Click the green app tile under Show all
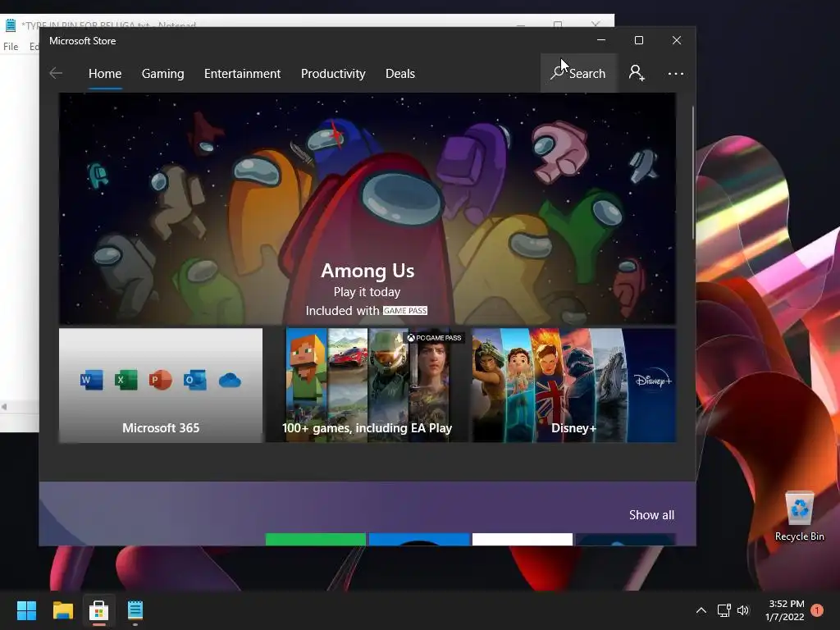Viewport: 840px width, 630px height. pos(316,540)
